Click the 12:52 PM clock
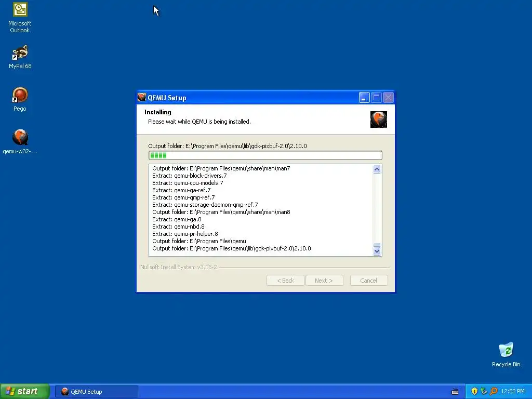The height and width of the screenshot is (399, 532). (513, 391)
